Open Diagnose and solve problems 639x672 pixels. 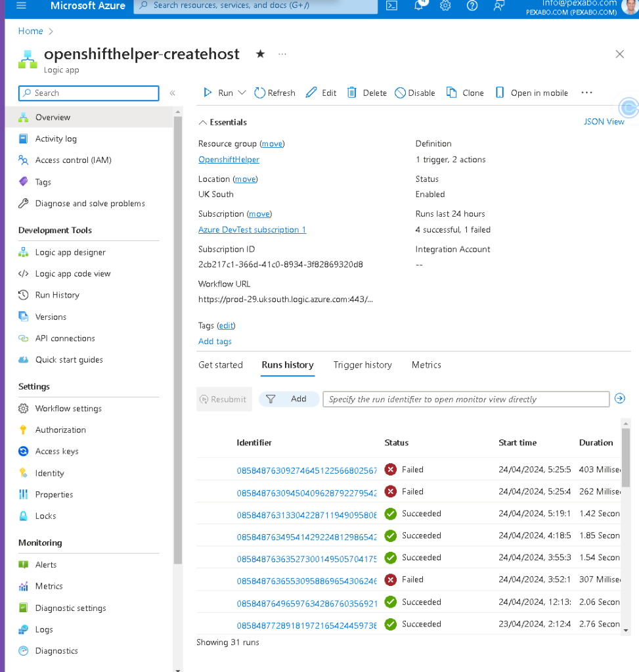pyautogui.click(x=89, y=203)
